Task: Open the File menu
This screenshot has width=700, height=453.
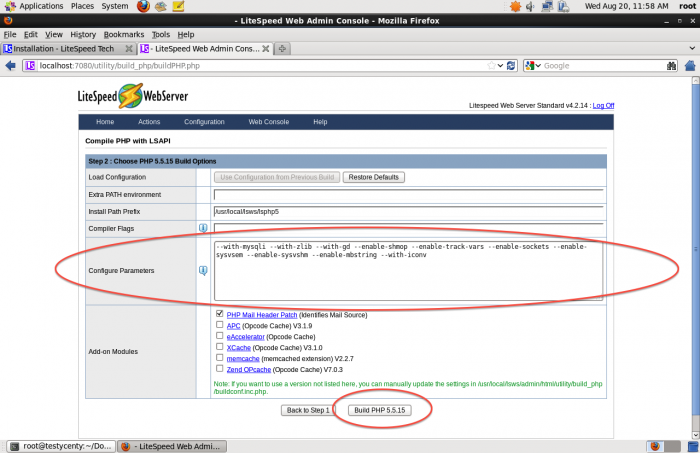Action: [10, 34]
